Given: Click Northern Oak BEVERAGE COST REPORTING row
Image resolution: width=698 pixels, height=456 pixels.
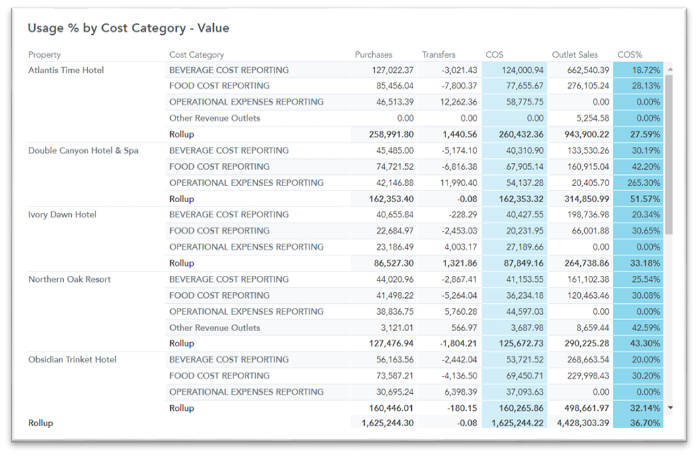Looking at the screenshot, I should click(x=229, y=279).
